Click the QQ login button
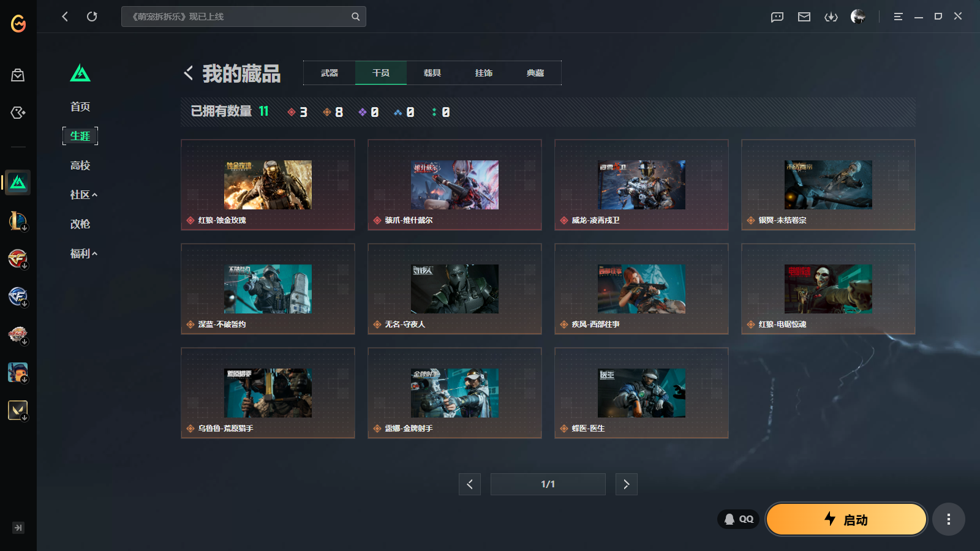 tap(739, 519)
